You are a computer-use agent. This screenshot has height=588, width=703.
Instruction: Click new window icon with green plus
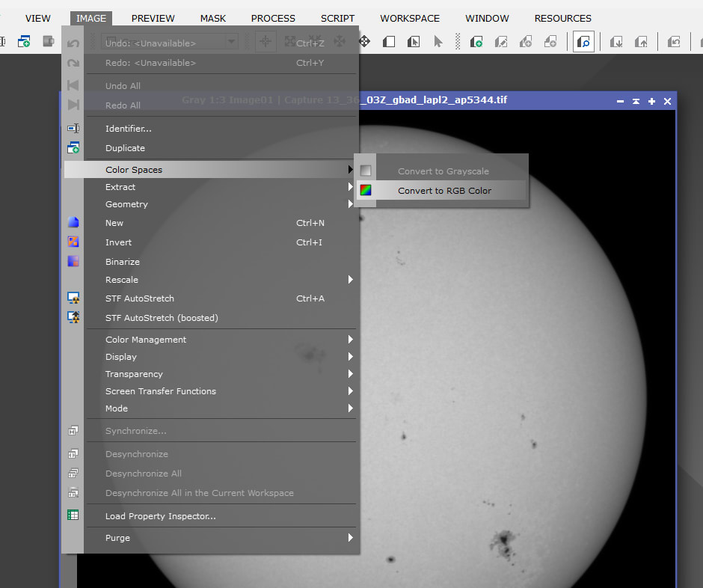point(24,42)
